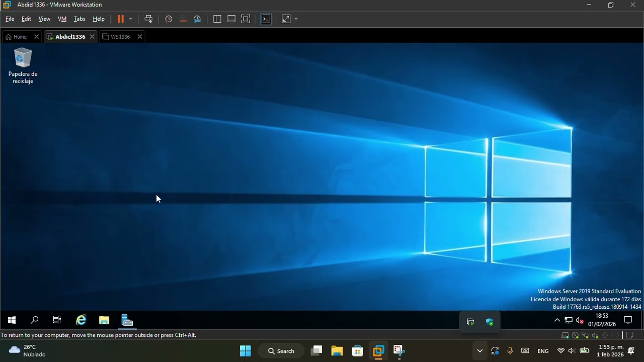Image resolution: width=644 pixels, height=362 pixels.
Task: Click the VMware tray icon in overflow popup
Action: coord(470,322)
